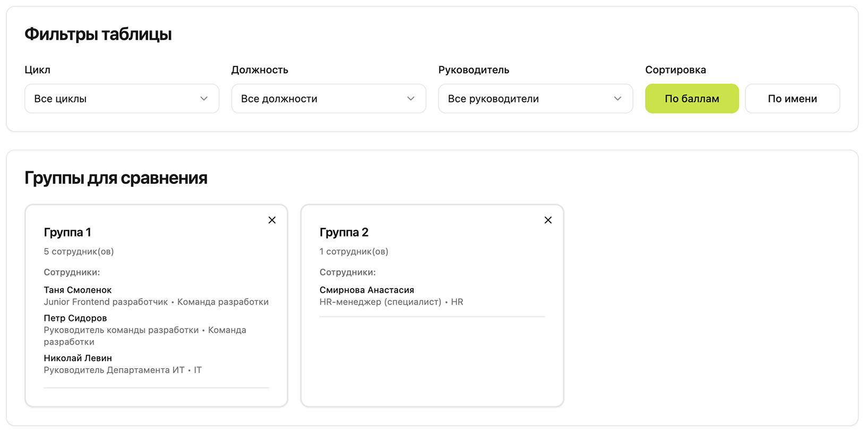Open the Руководитель filter dropdown

pos(535,99)
